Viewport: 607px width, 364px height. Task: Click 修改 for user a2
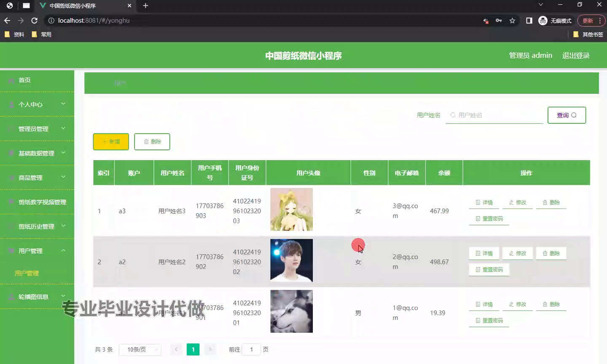tap(518, 254)
